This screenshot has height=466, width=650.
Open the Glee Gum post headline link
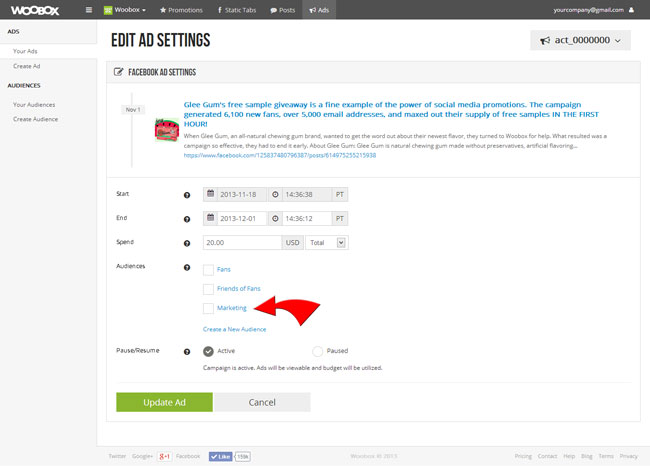point(391,114)
